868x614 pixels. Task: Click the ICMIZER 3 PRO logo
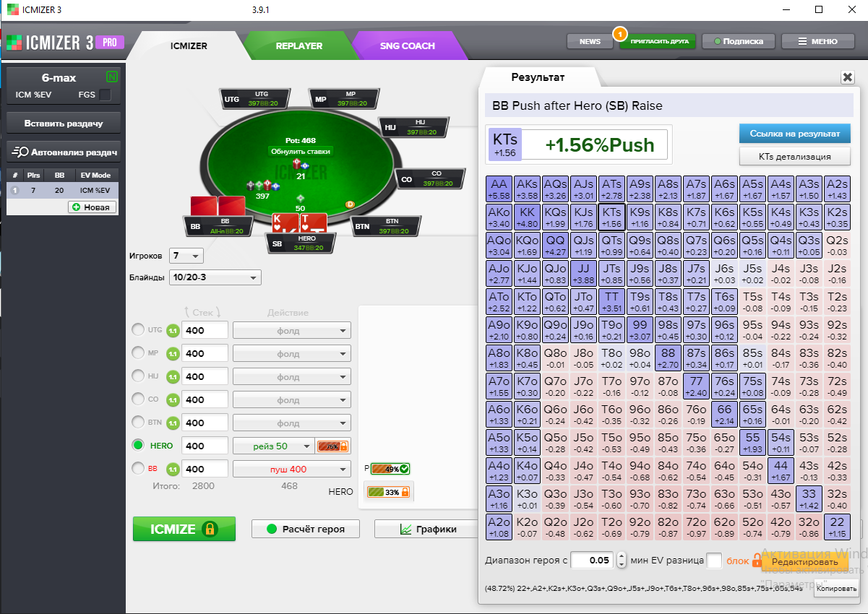click(65, 43)
